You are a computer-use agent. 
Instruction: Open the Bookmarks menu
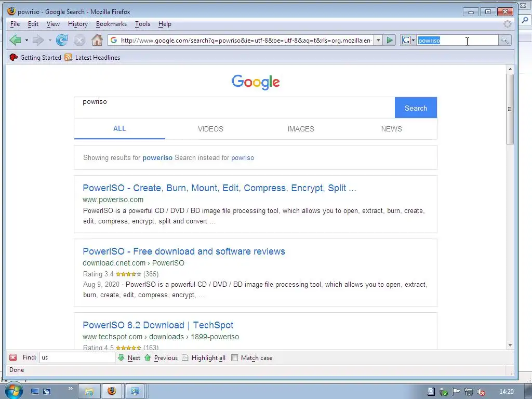click(111, 24)
